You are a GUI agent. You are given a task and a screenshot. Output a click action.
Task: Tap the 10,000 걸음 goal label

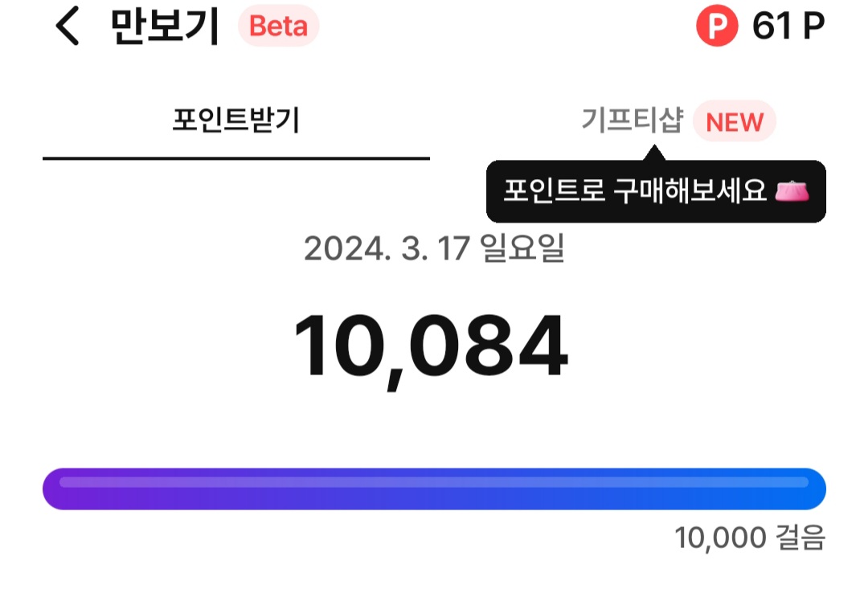[x=750, y=538]
